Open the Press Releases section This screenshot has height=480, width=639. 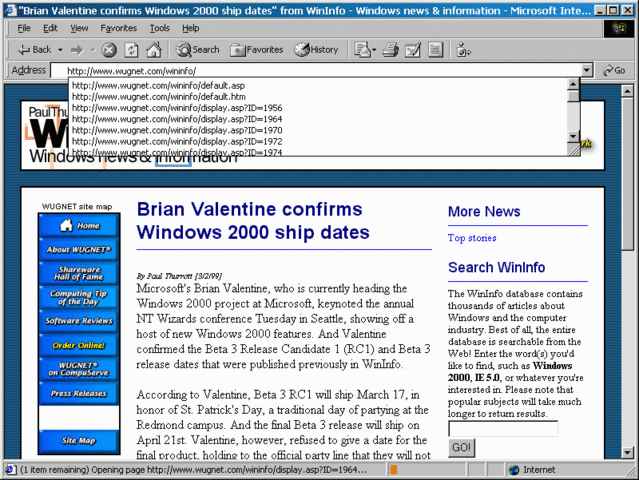point(79,393)
